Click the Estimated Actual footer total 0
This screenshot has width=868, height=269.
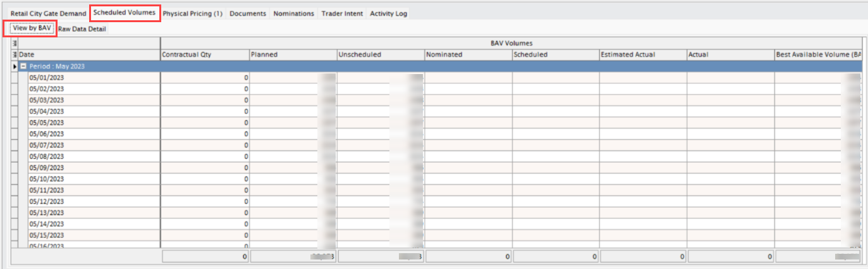pyautogui.click(x=644, y=257)
